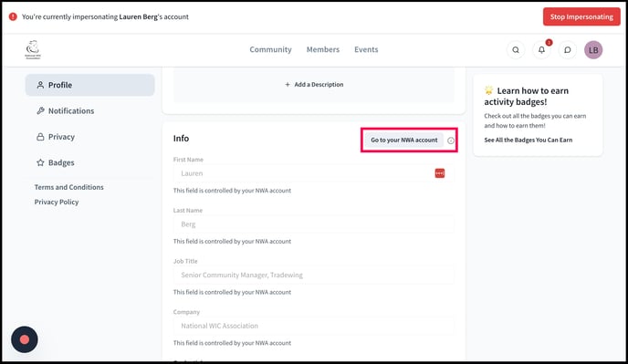Click Go to your NWA account button

pos(404,140)
